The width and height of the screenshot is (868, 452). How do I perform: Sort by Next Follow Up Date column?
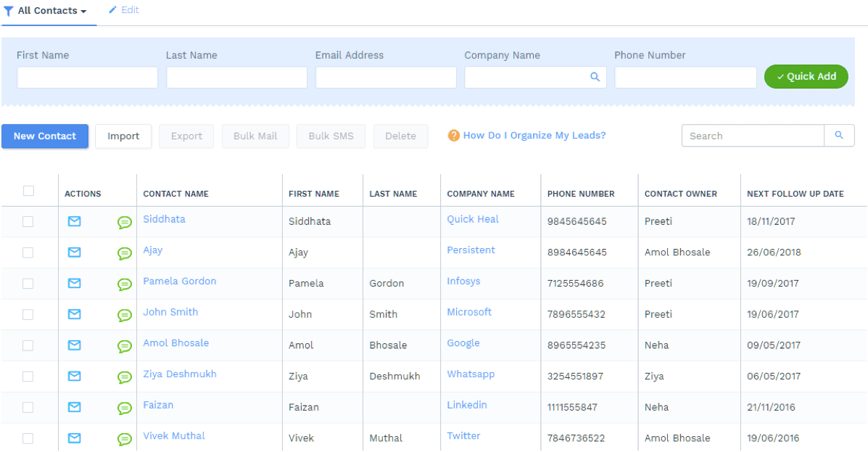click(795, 194)
